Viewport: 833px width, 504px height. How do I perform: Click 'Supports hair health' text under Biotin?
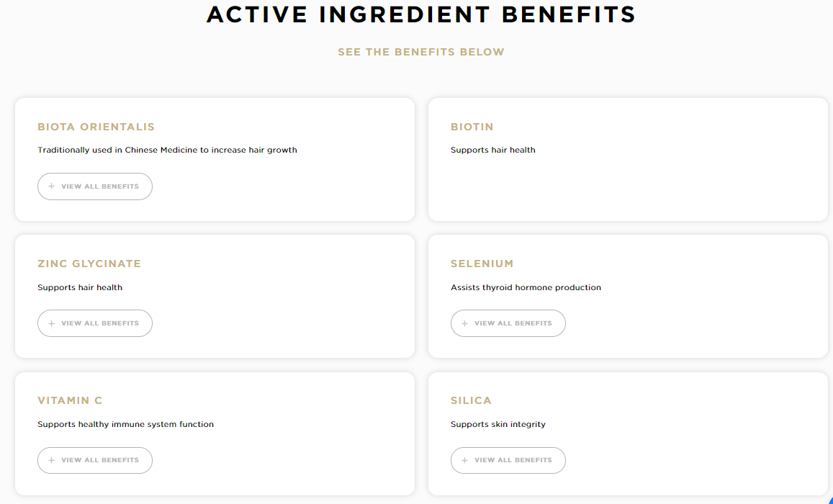(493, 150)
